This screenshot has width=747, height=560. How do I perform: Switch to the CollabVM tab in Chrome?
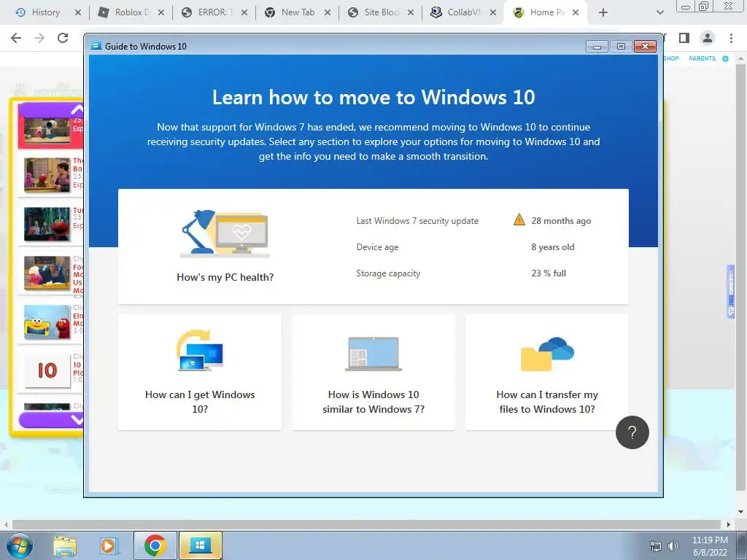pyautogui.click(x=462, y=12)
